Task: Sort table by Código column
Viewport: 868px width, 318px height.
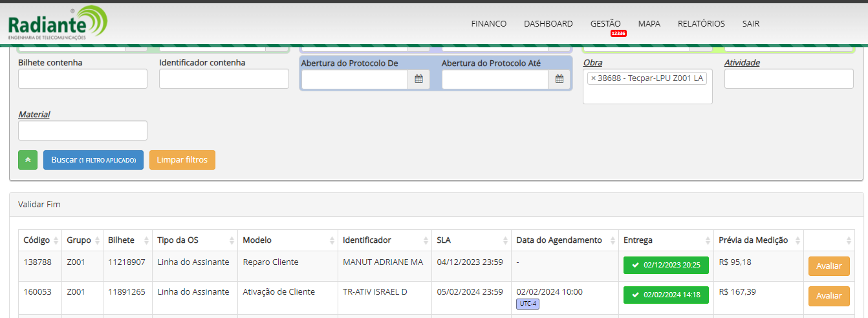Action: pyautogui.click(x=40, y=240)
